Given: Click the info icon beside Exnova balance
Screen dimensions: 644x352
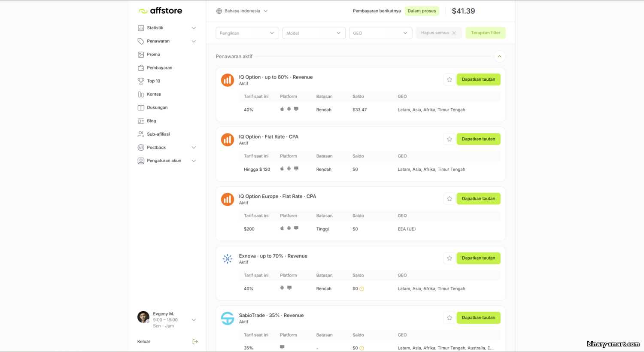Looking at the screenshot, I should 361,289.
